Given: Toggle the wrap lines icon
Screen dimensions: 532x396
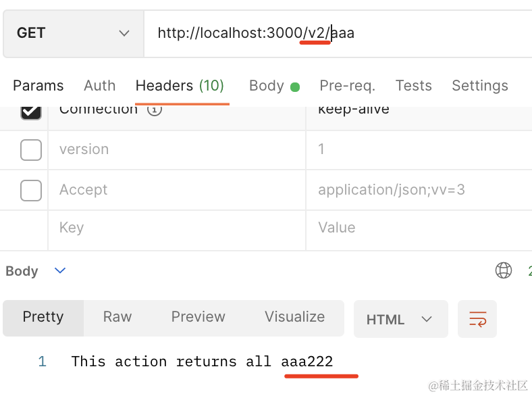Looking at the screenshot, I should [x=477, y=319].
